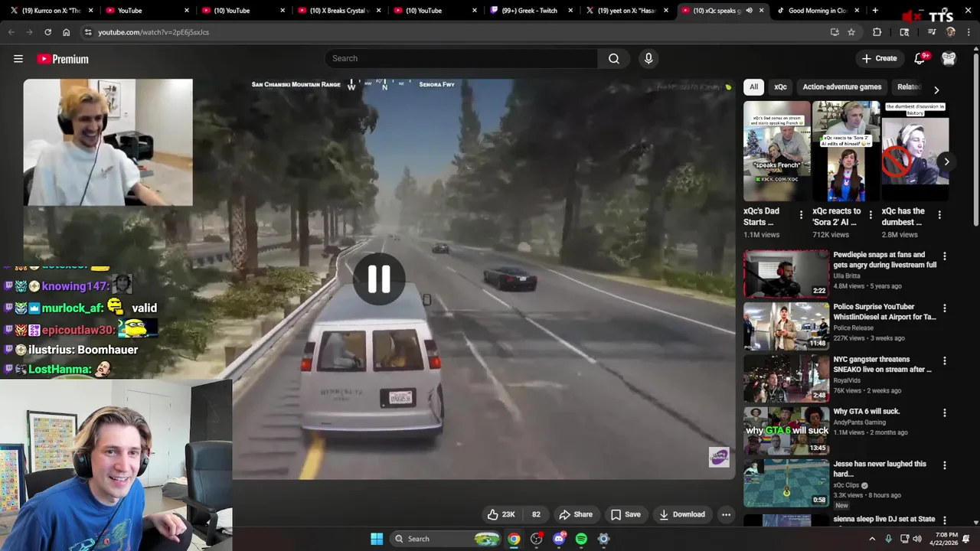The width and height of the screenshot is (980, 551).
Task: Select the 'All' filter chip
Action: [753, 86]
